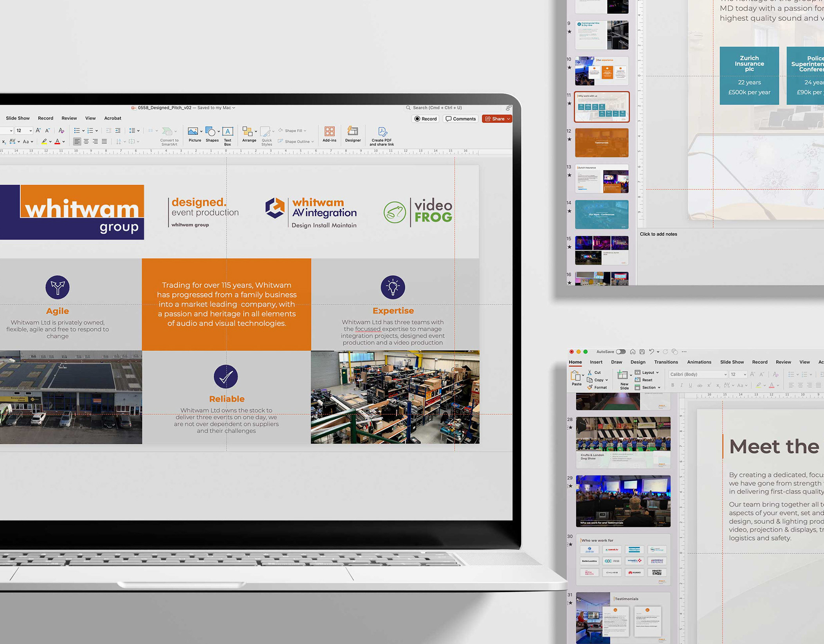The width and height of the screenshot is (824, 644).
Task: Undo using the curved arrow icon
Action: [651, 352]
